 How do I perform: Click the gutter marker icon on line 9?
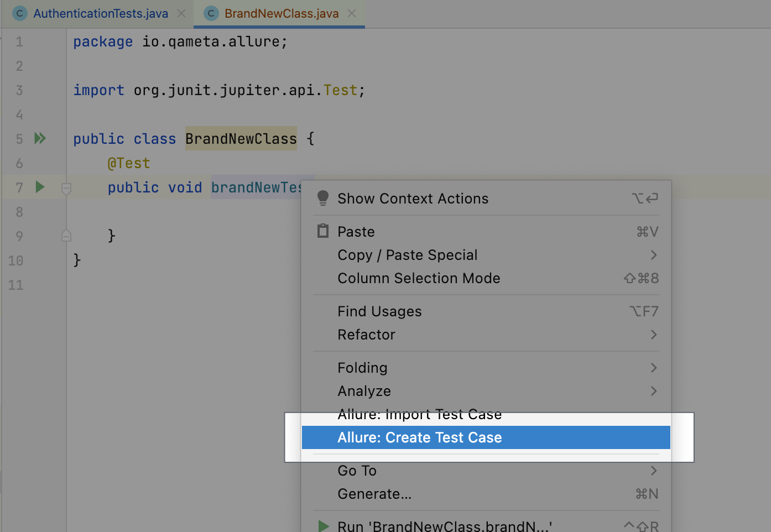[66, 235]
